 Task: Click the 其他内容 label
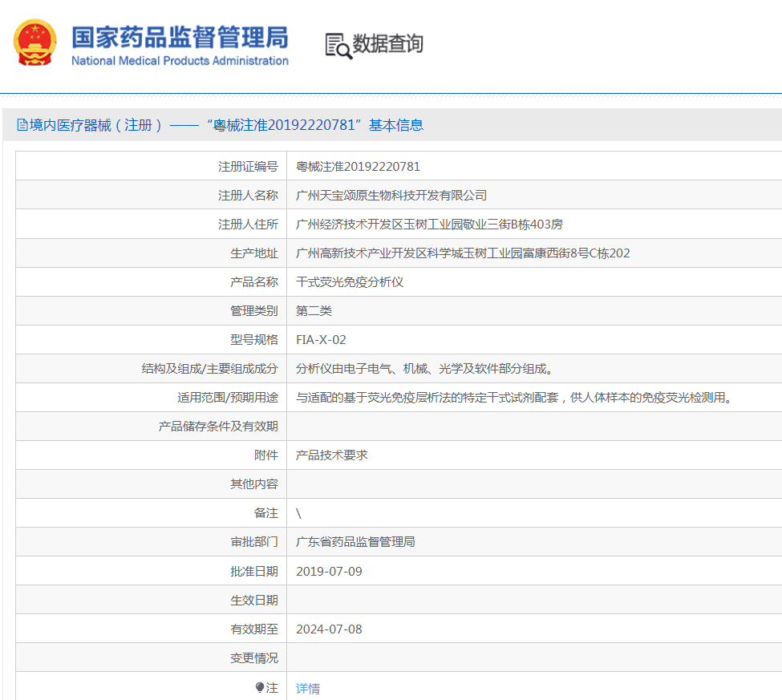pyautogui.click(x=254, y=484)
